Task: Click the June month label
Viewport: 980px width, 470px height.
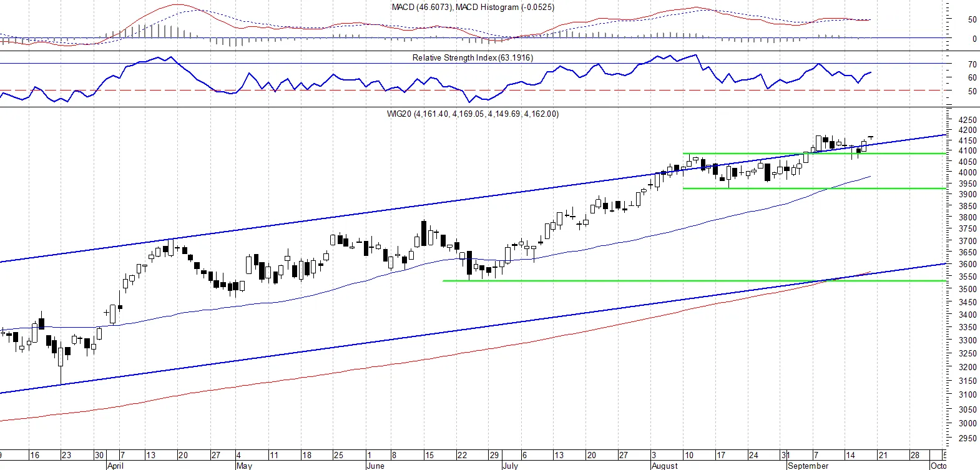Action: [376, 466]
